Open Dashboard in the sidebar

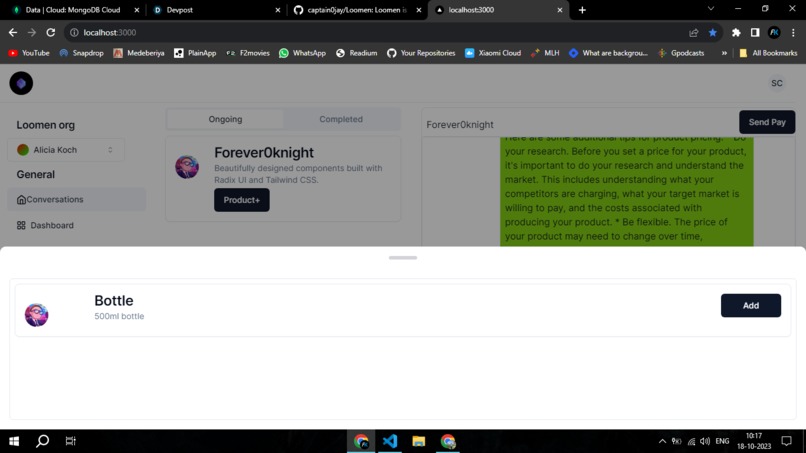[x=77, y=225]
